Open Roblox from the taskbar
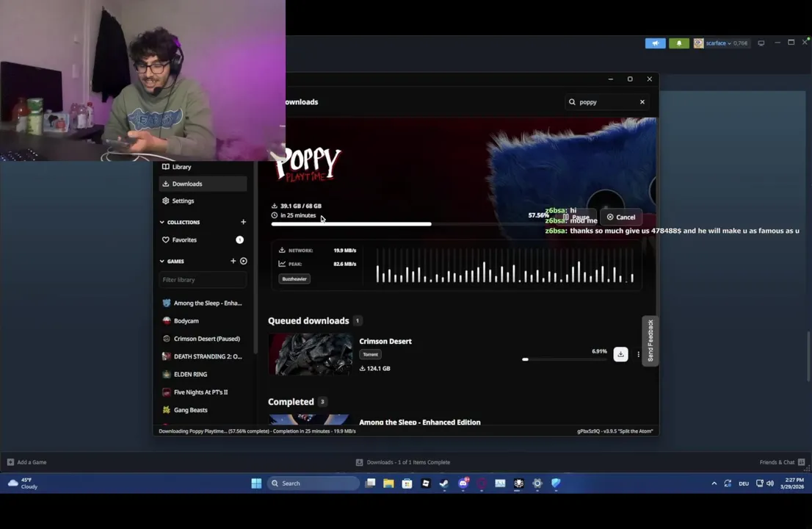 (426, 483)
